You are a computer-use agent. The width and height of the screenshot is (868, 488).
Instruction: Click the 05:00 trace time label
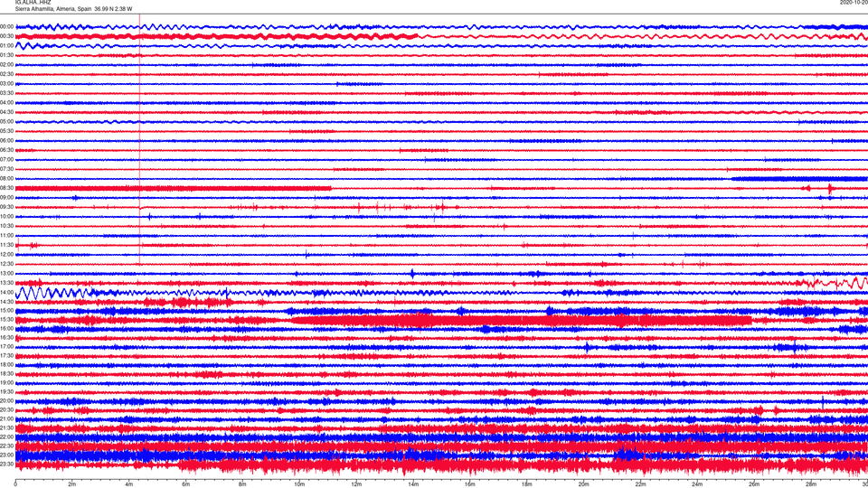[7, 122]
